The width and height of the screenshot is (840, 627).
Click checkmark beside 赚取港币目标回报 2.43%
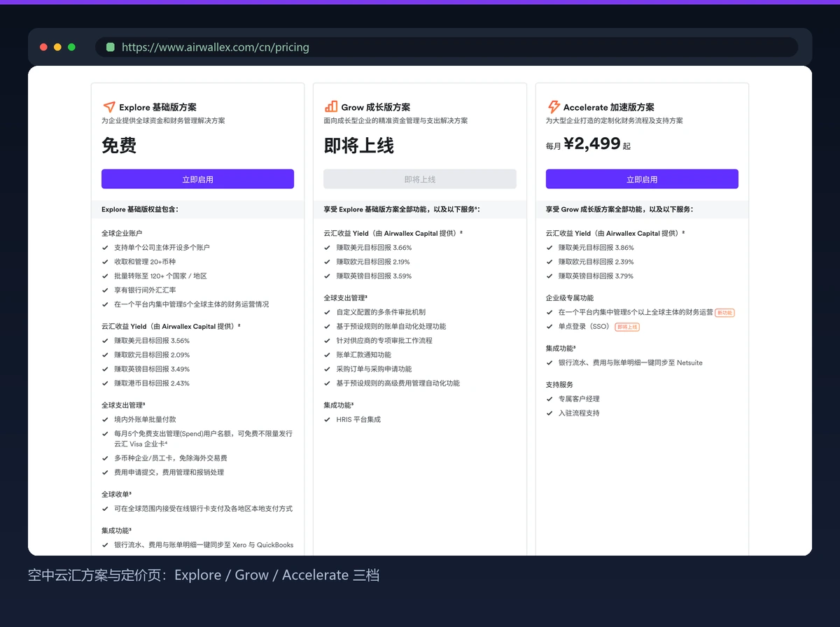pos(105,383)
